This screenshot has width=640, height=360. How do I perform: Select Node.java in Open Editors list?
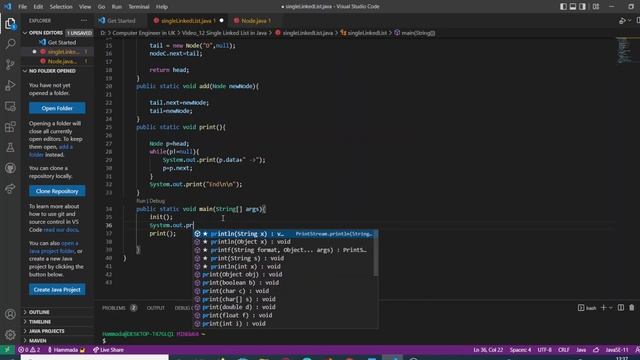pos(57,61)
